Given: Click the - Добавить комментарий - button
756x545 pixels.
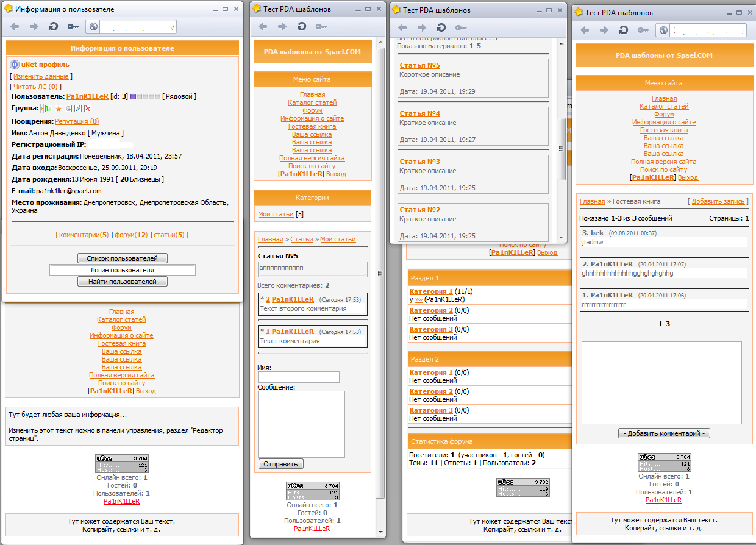Looking at the screenshot, I should (x=664, y=433).
